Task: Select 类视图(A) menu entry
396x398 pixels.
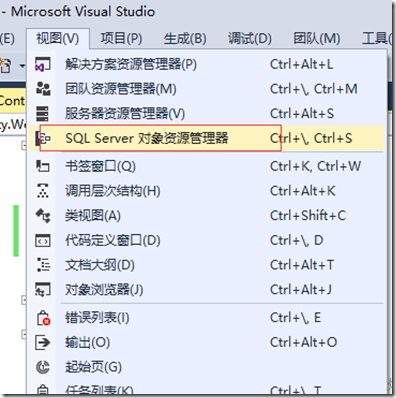Action: click(207, 216)
